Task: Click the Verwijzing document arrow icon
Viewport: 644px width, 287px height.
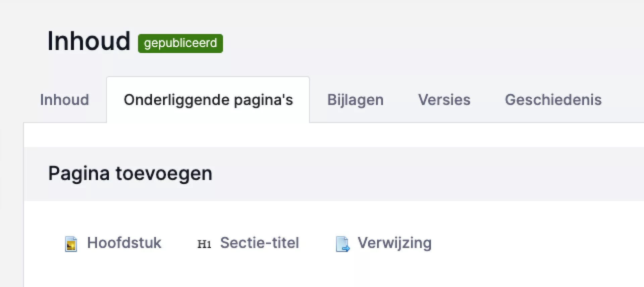Action: (343, 244)
